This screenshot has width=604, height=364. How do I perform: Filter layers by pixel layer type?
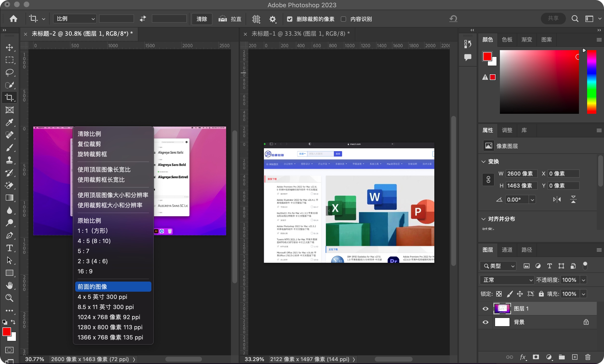coord(526,266)
